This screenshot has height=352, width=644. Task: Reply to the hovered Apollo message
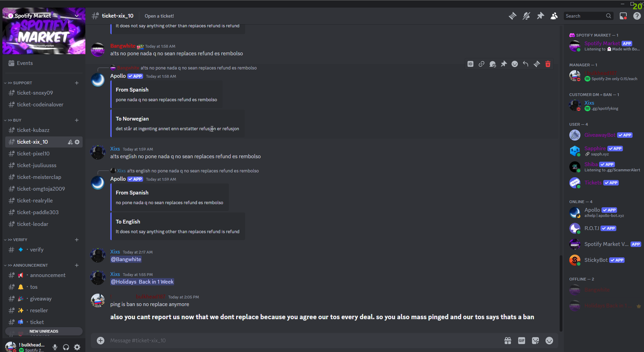(526, 64)
